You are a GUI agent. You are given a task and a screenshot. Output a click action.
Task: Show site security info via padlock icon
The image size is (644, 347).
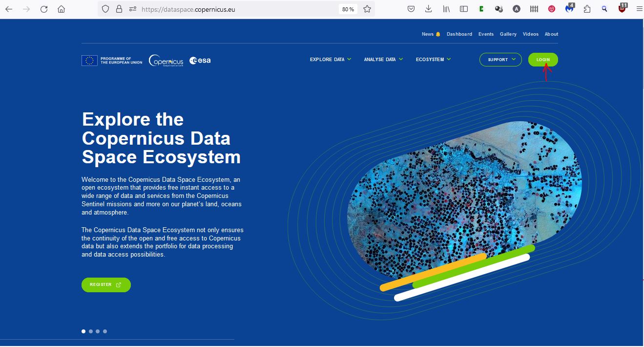pos(119,9)
